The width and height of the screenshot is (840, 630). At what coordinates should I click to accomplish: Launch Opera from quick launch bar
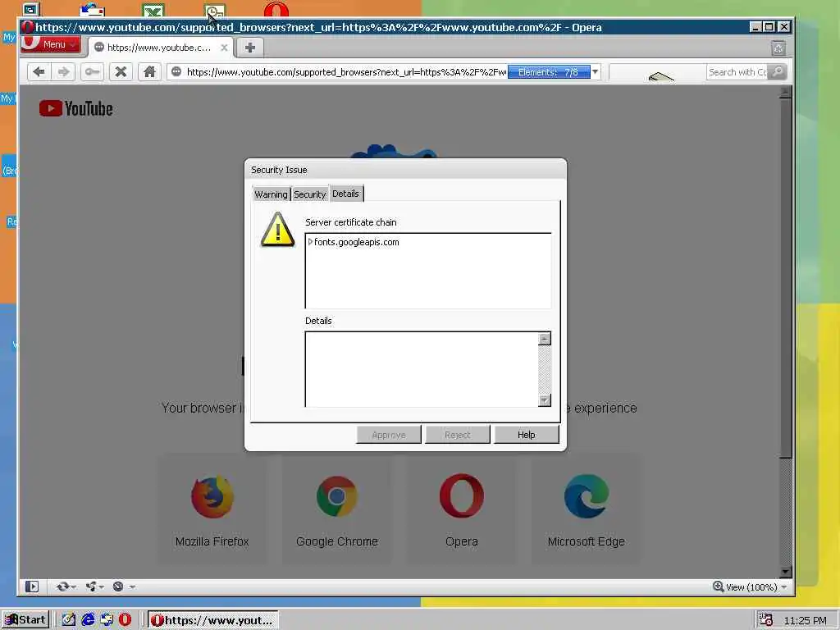pyautogui.click(x=125, y=620)
